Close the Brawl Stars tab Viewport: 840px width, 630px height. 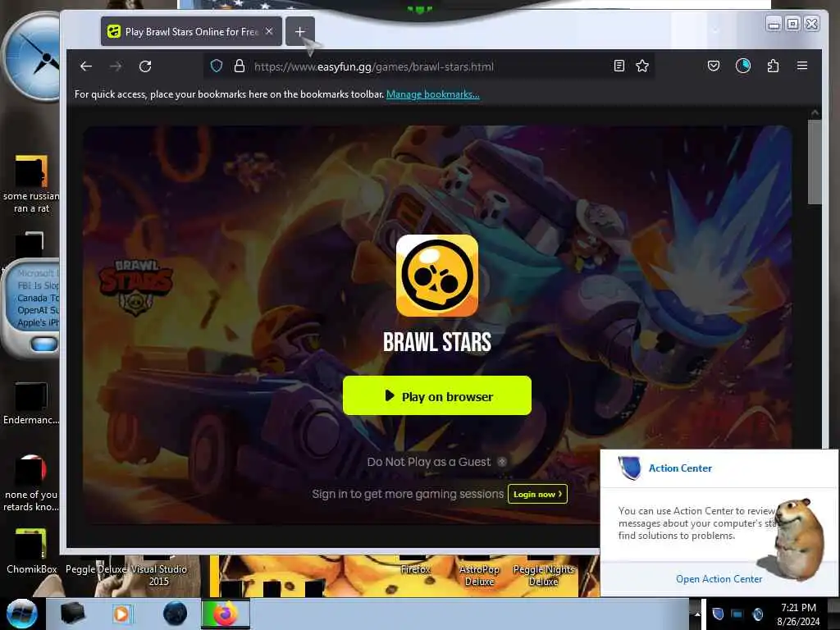click(269, 32)
